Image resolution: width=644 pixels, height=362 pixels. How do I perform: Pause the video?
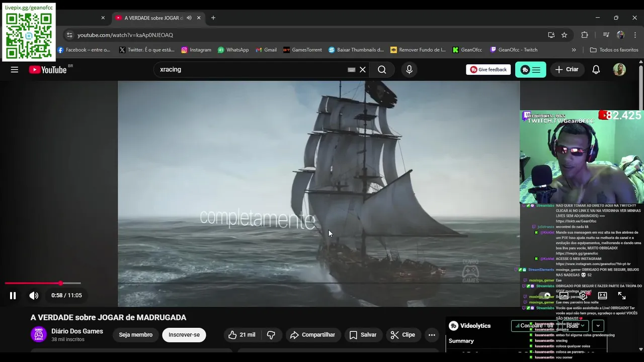tap(13, 296)
